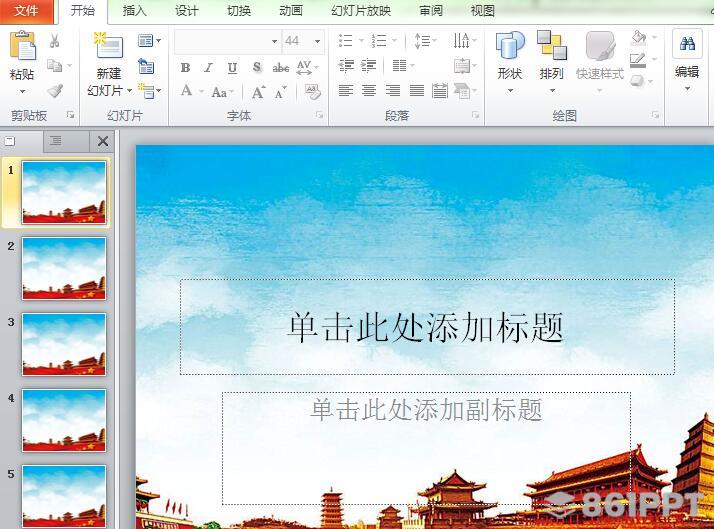Click the Change Case Aa icon

point(219,92)
